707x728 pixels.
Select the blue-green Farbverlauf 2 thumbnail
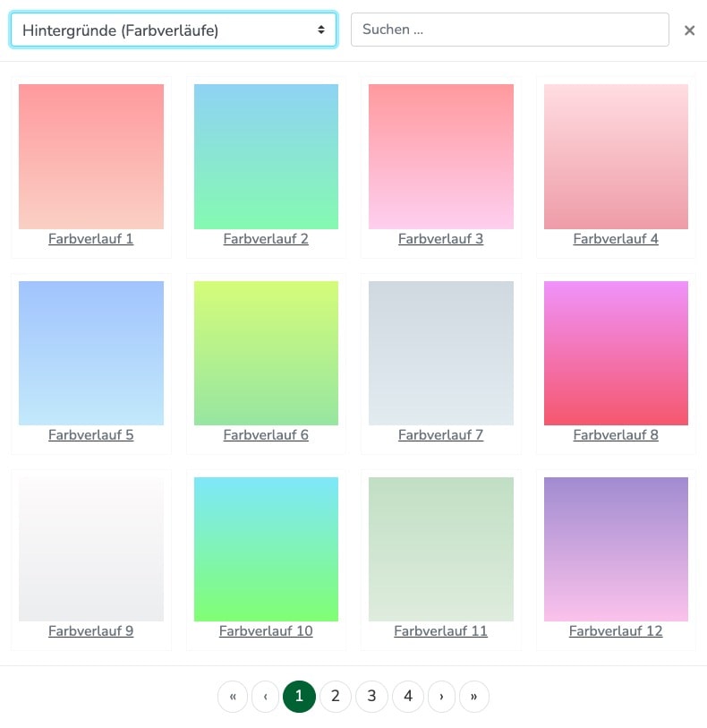click(266, 156)
